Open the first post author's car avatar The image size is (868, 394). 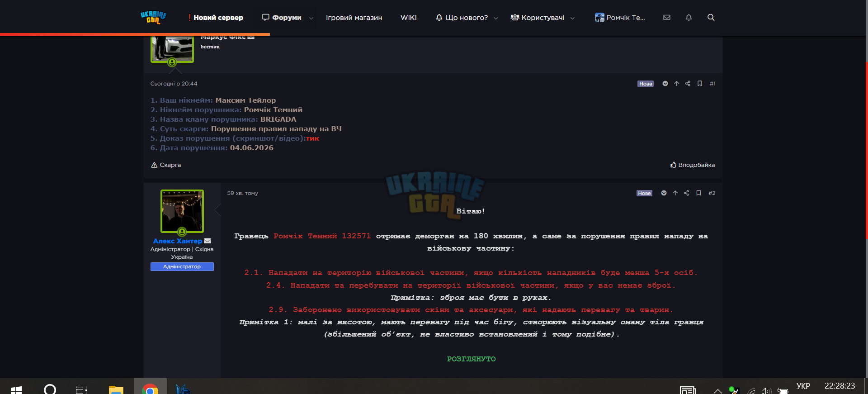tap(172, 49)
